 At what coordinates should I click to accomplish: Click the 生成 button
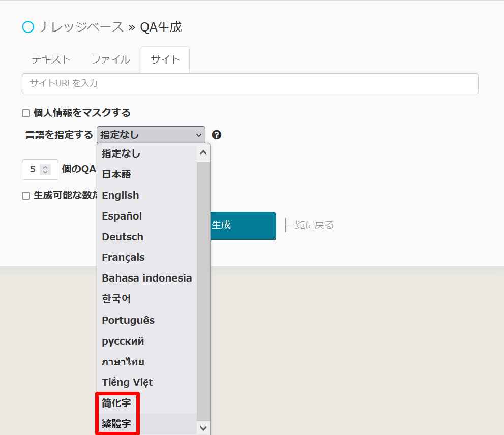pyautogui.click(x=243, y=226)
